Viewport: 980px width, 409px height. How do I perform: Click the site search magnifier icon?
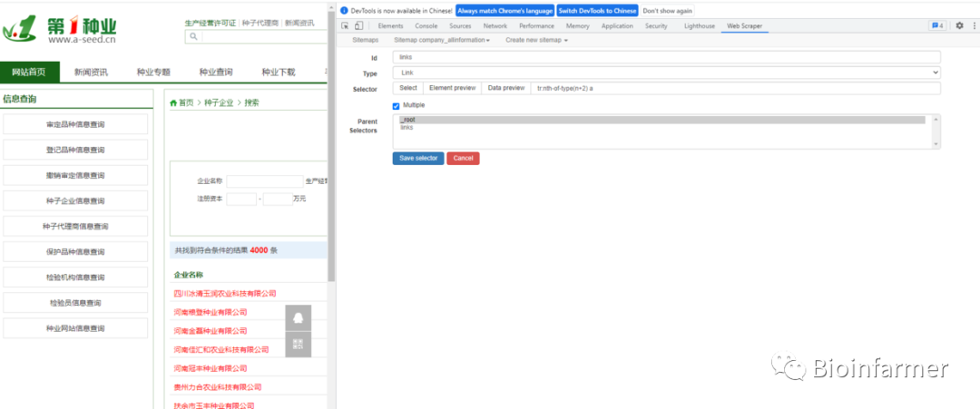coord(193,37)
